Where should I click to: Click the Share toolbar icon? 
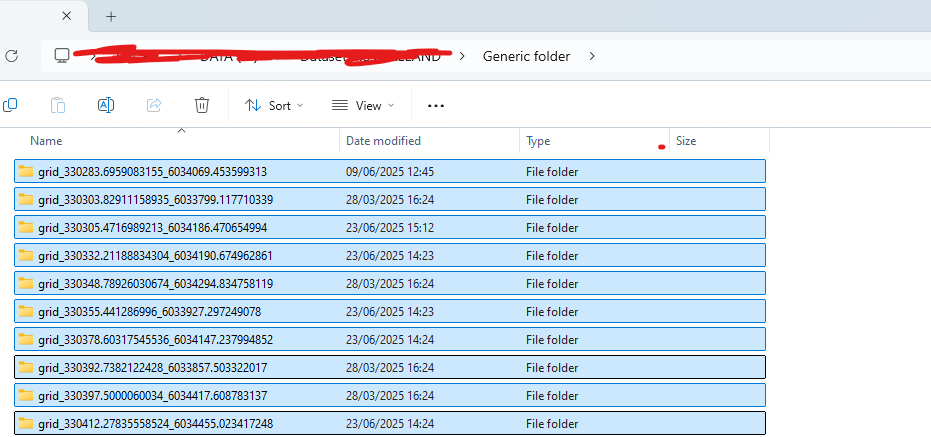[x=154, y=106]
